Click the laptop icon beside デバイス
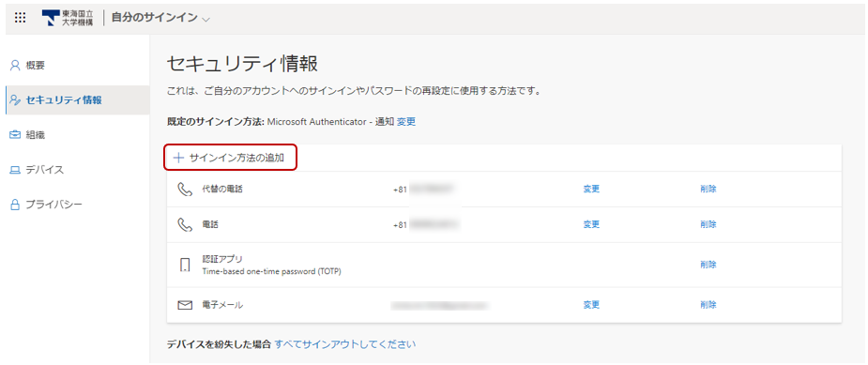 16,170
